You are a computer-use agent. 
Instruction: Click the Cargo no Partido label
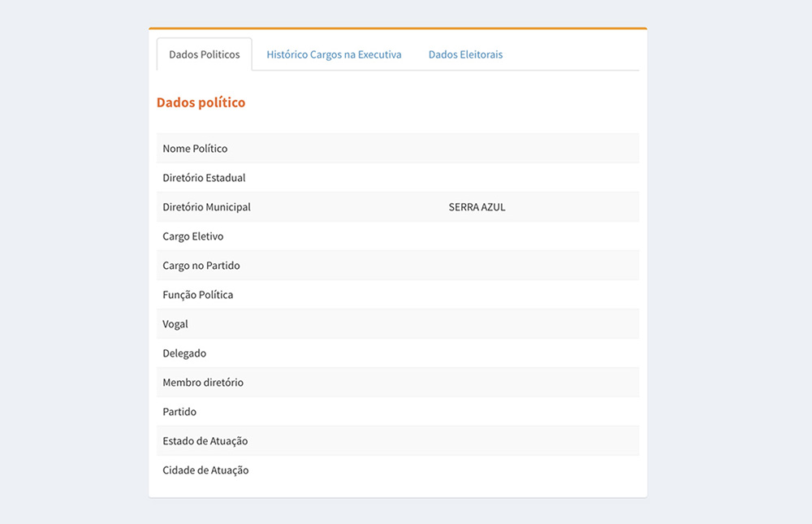point(201,266)
